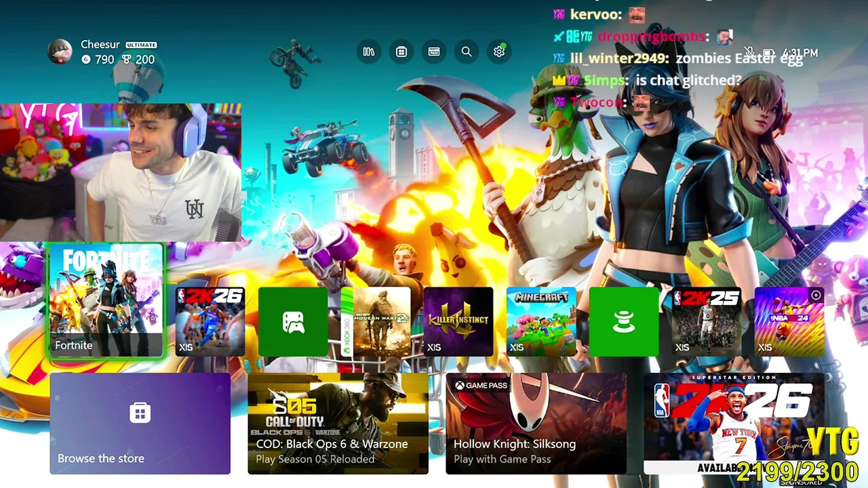The image size is (868, 488).
Task: Select the Ultimate badge beside Cheesur
Action: coord(141,45)
